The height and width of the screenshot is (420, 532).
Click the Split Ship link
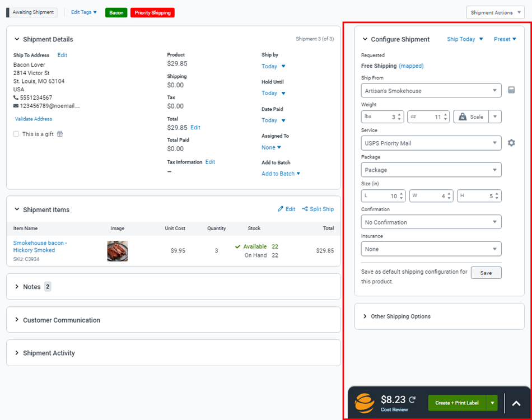click(318, 209)
